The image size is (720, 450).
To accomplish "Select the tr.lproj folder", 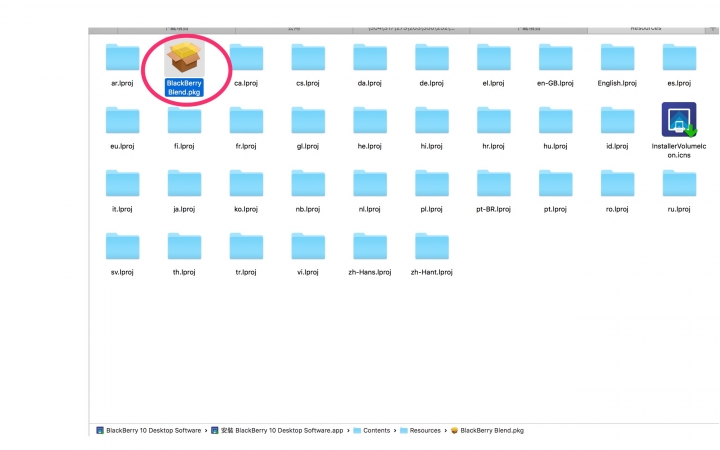I will (246, 246).
